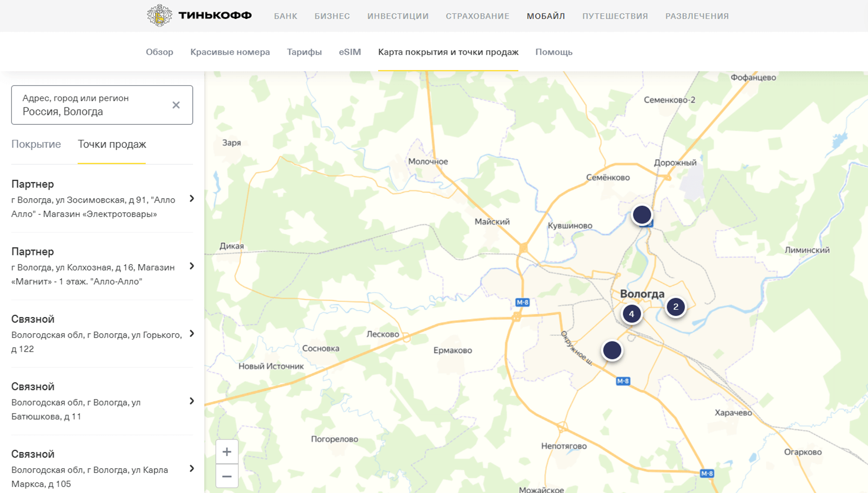Select the map marker near Кувшиново
Screen dimensions: 868x493
click(642, 214)
